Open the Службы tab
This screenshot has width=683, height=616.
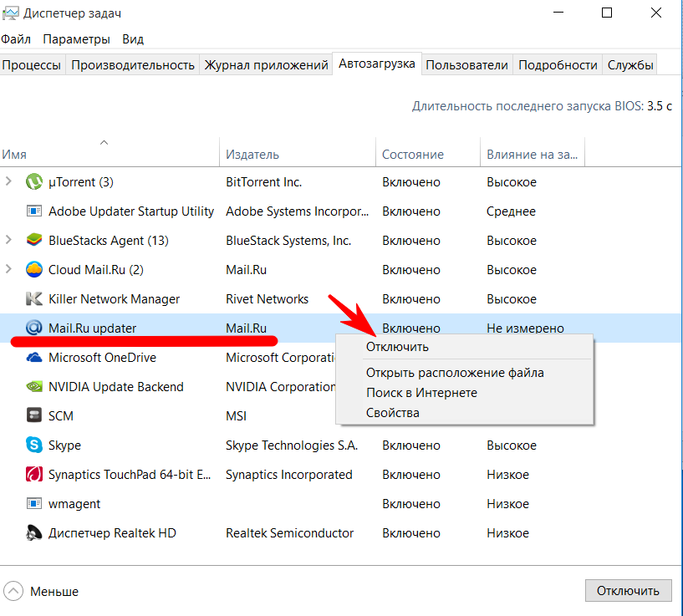(630, 65)
